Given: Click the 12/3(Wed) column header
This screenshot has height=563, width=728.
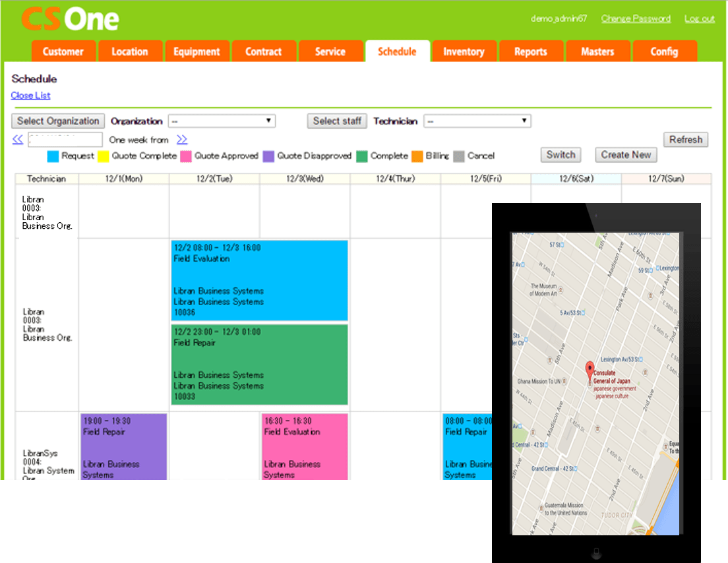Looking at the screenshot, I should click(305, 179).
